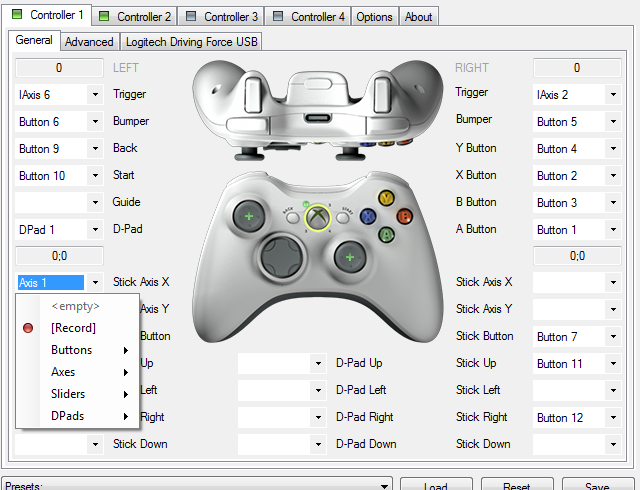Switch to the Options tab

pos(374,17)
